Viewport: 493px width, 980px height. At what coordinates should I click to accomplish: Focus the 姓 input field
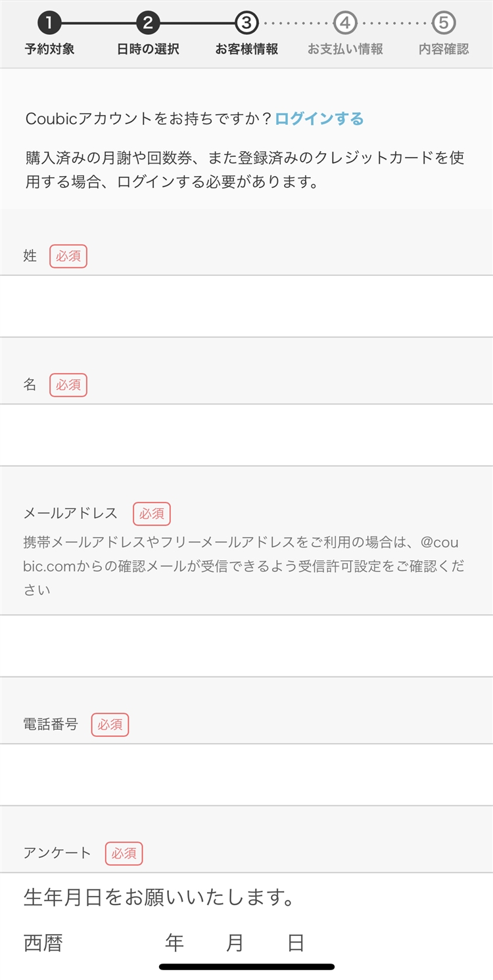coord(246,306)
